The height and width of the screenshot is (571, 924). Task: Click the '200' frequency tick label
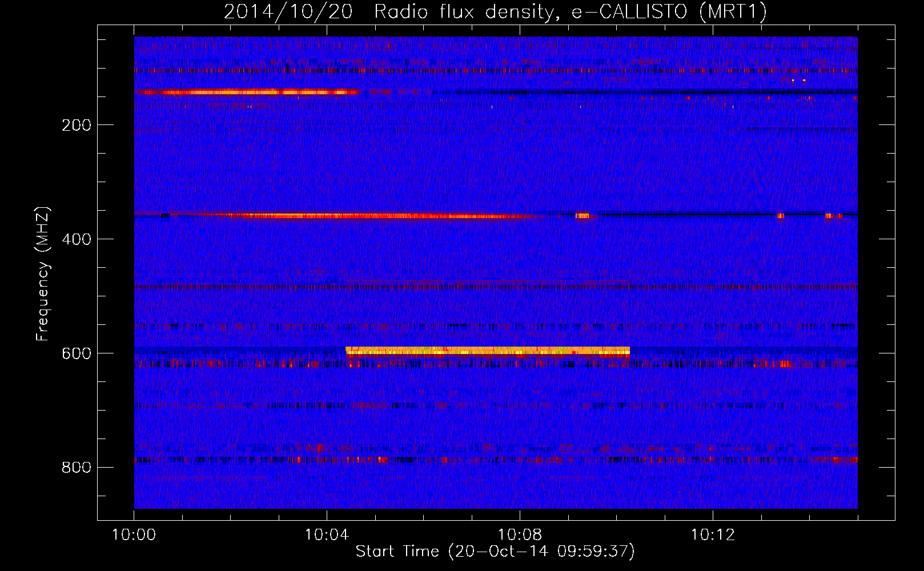[x=77, y=125]
